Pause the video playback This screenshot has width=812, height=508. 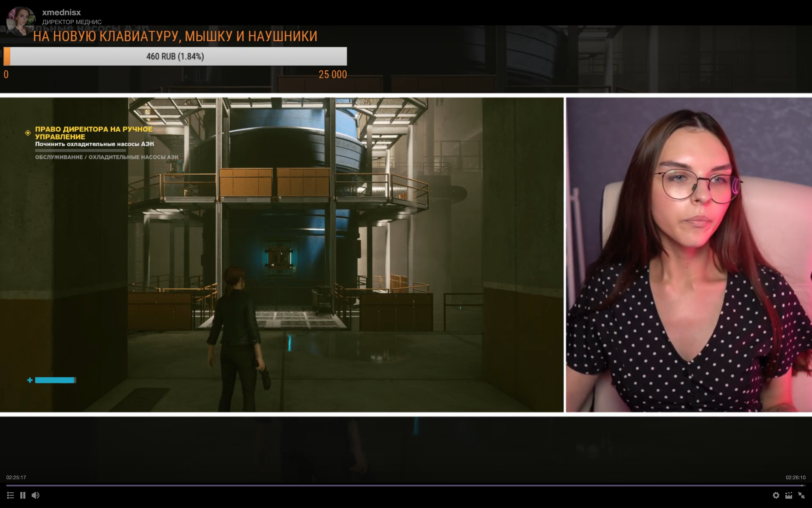23,495
